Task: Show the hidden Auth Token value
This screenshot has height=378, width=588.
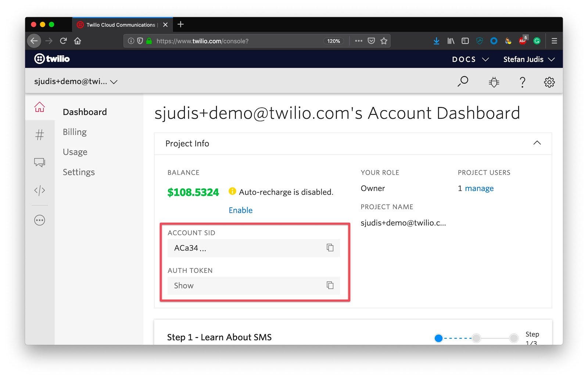Action: 183,286
